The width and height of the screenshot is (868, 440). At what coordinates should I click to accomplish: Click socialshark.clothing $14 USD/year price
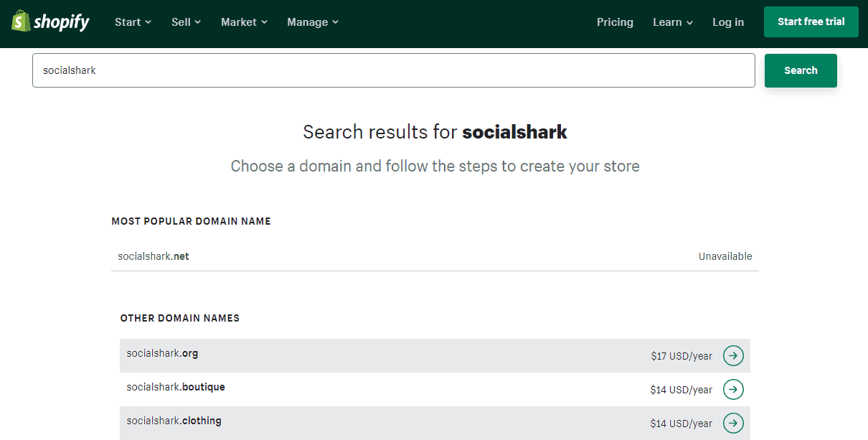[681, 423]
